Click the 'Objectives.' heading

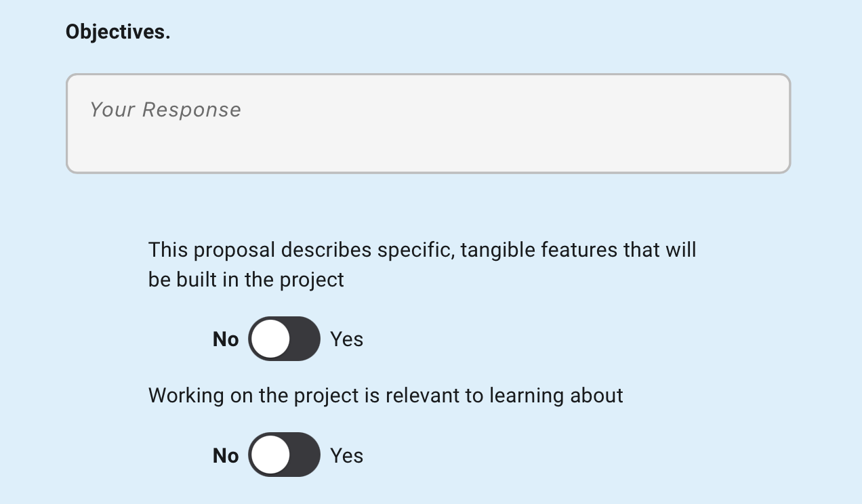point(118,32)
